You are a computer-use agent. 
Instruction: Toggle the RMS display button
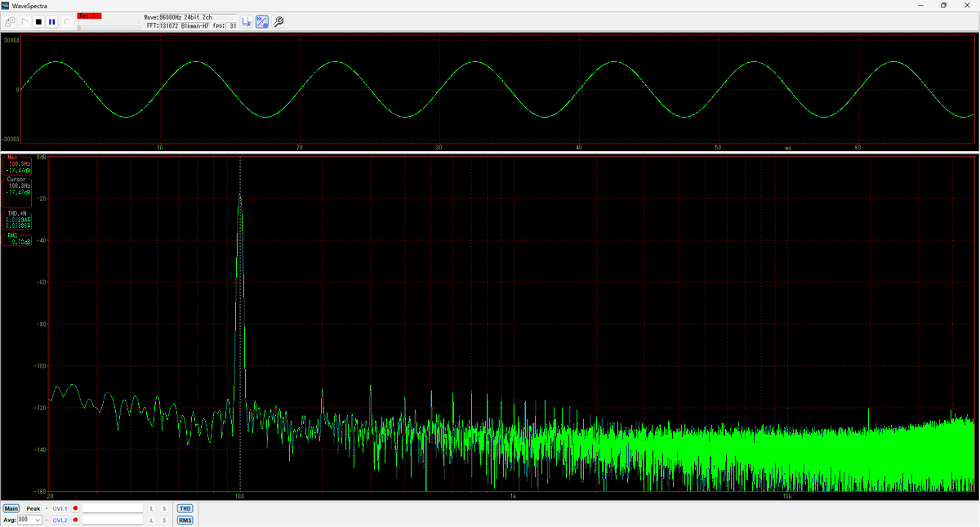click(x=185, y=520)
